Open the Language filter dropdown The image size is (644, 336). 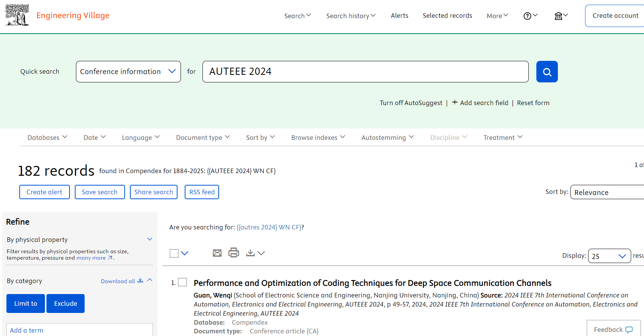pyautogui.click(x=141, y=138)
